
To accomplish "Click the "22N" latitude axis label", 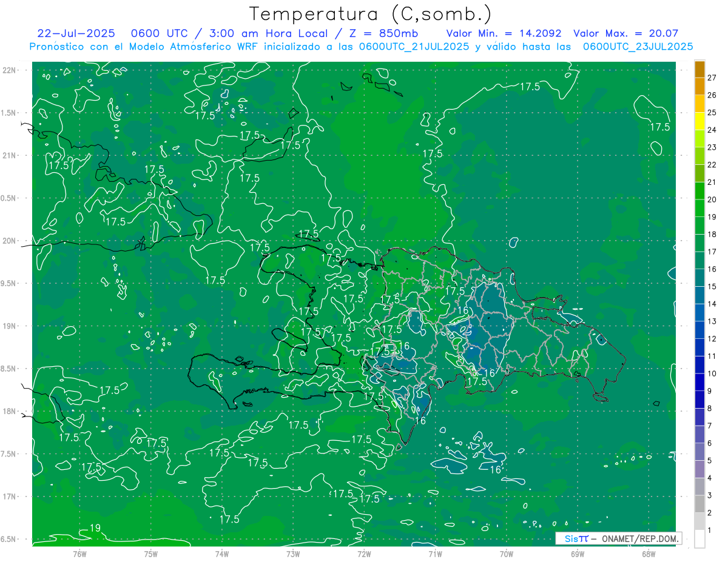I will pyautogui.click(x=10, y=70).
